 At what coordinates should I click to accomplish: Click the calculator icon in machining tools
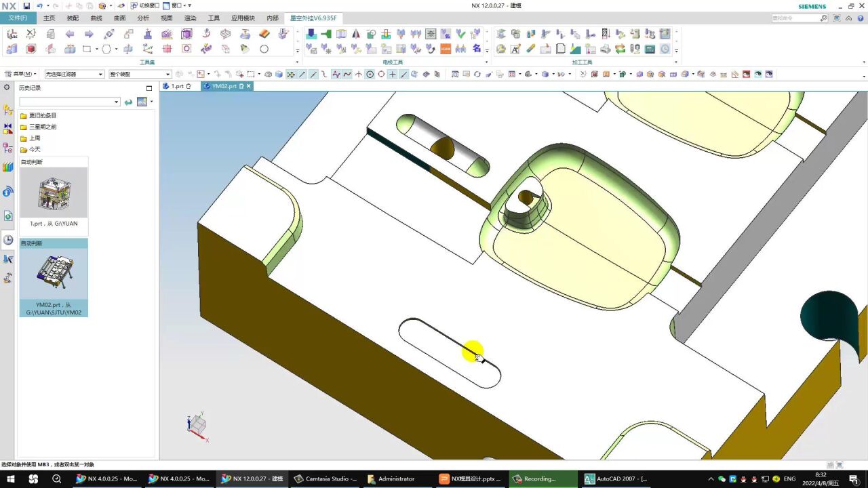coord(650,49)
